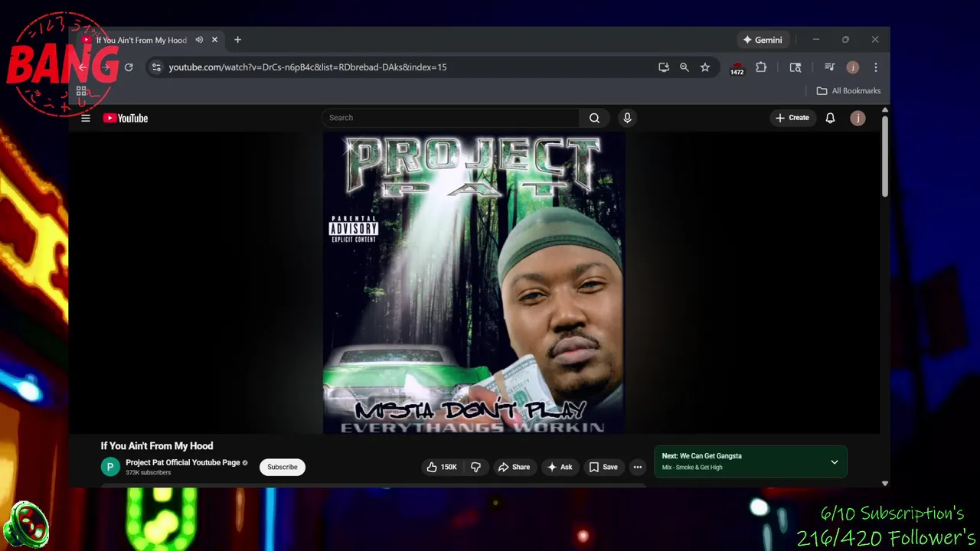Like the video with 150K likes
This screenshot has width=980, height=551.
pos(442,467)
